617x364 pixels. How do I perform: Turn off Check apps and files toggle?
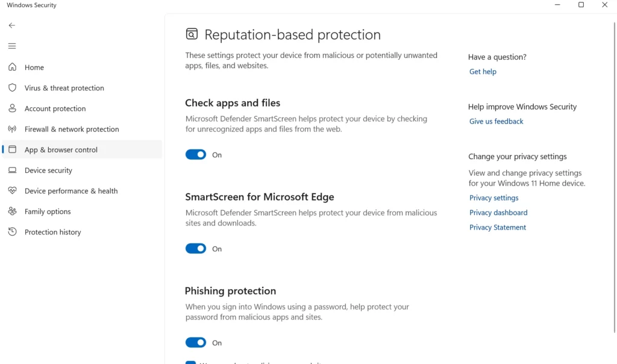tap(196, 155)
